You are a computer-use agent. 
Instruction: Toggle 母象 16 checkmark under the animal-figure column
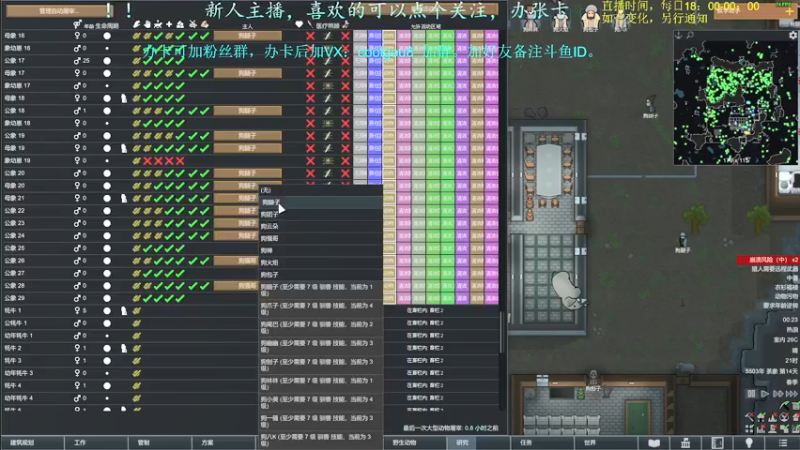[158, 36]
